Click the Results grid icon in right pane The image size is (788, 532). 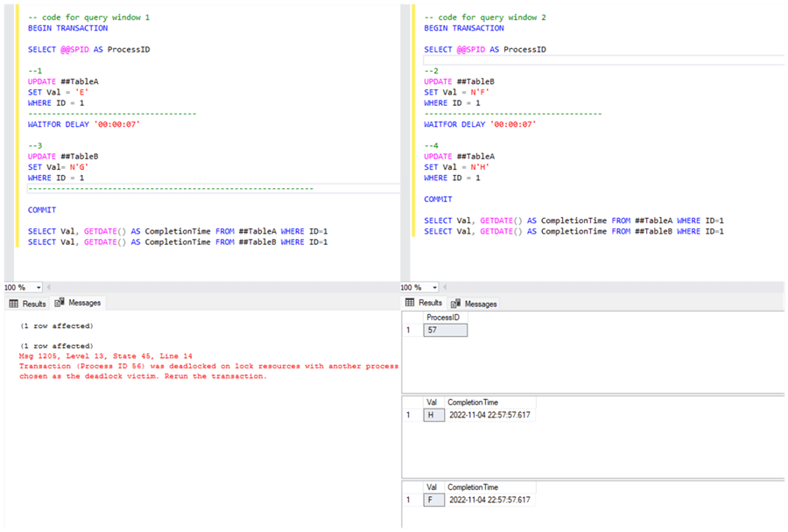coord(407,303)
